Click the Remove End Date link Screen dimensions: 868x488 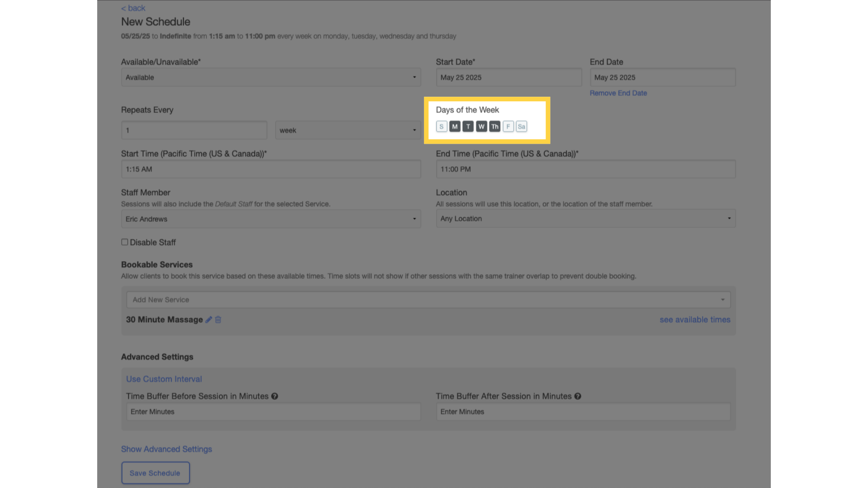[x=618, y=93]
